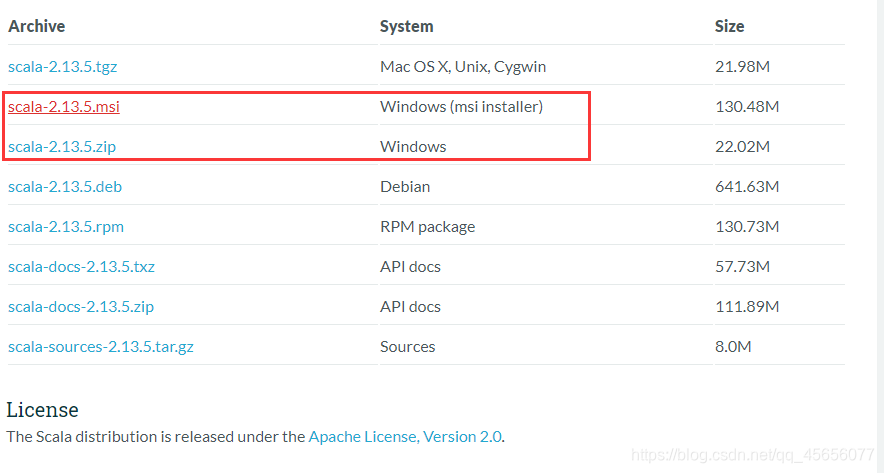
Task: Click the License section heading
Action: (42, 410)
